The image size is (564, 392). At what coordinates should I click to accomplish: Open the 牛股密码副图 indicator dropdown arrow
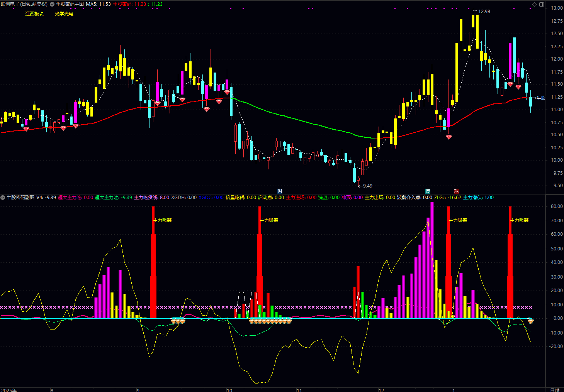click(x=3, y=198)
